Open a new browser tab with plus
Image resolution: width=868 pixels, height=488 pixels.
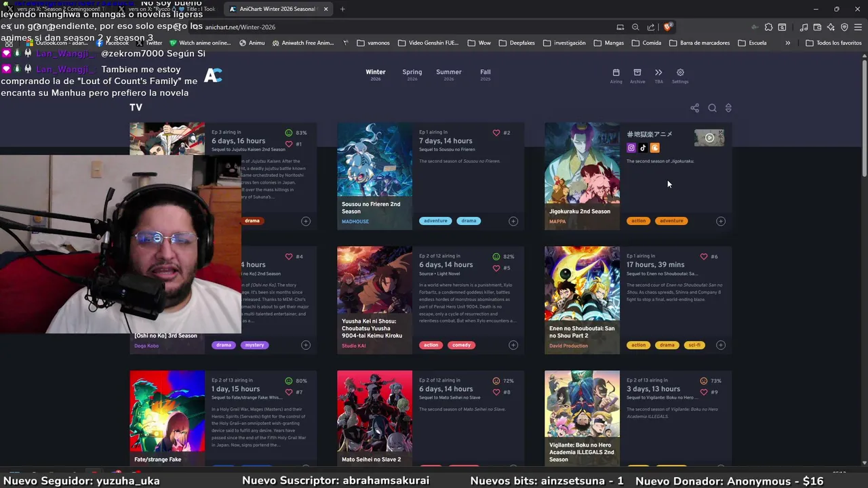[x=342, y=9]
